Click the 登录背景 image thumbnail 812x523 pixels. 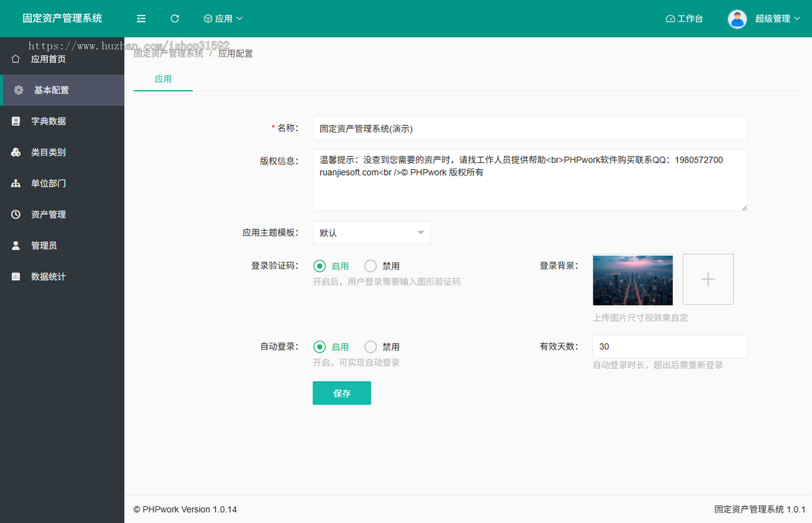point(633,279)
